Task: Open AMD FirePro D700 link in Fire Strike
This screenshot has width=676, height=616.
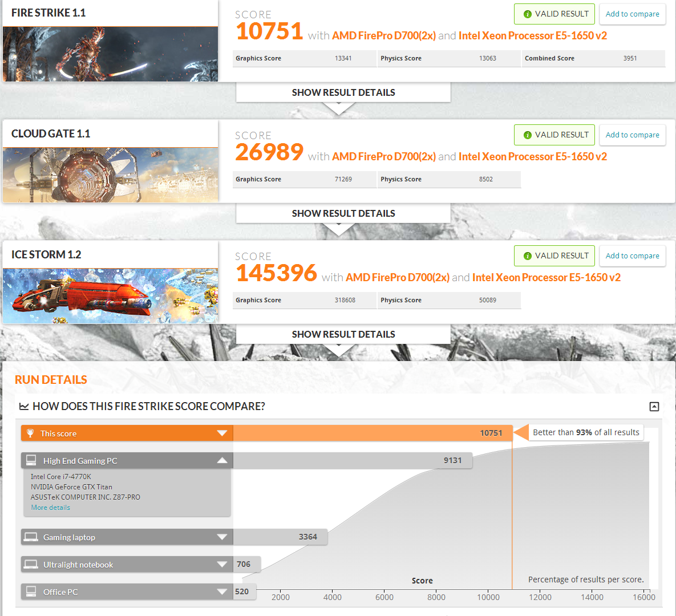Action: tap(384, 36)
